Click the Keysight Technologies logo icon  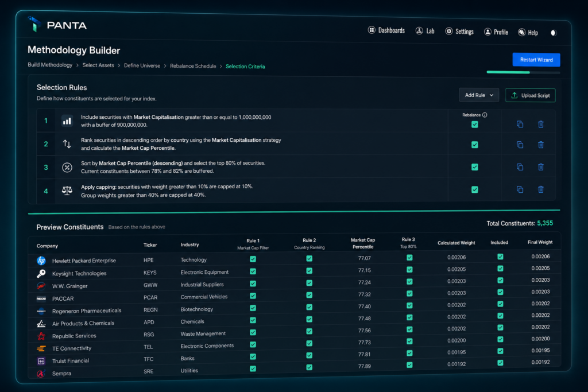tap(41, 274)
